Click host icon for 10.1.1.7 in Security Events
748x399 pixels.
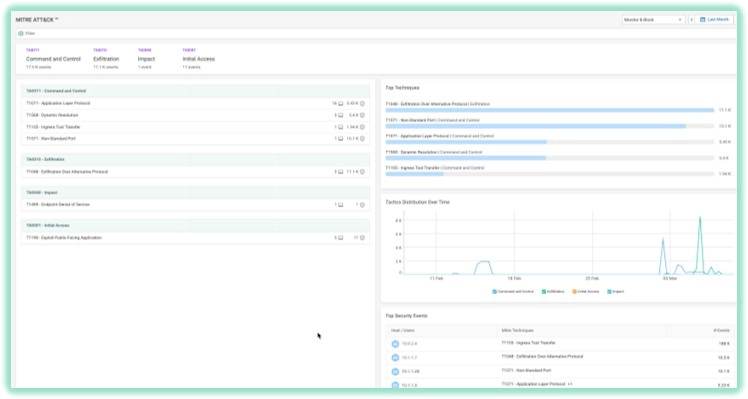[x=395, y=357]
